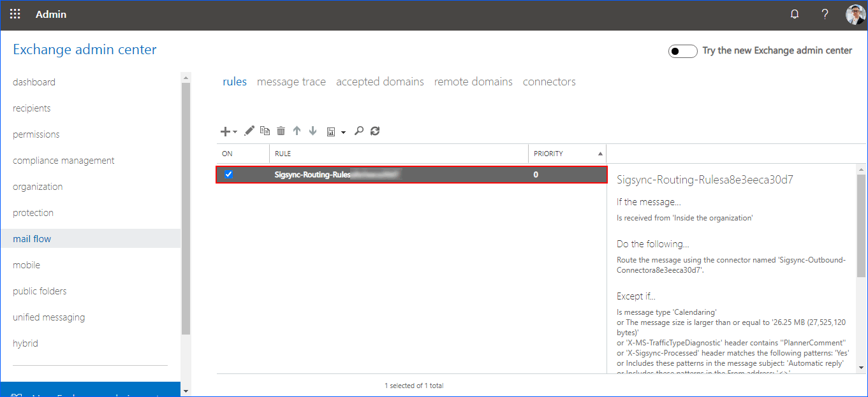This screenshot has width=868, height=397.
Task: Delete the selected rule with trash icon
Action: pos(281,131)
